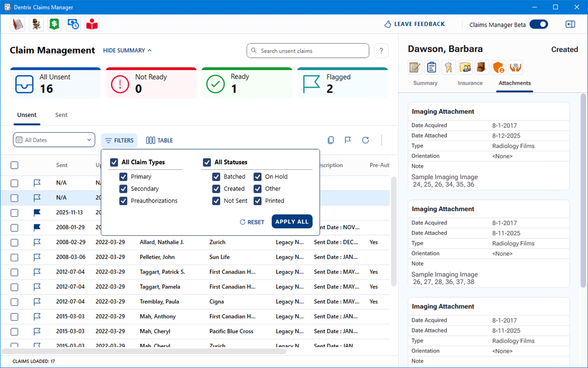Image resolution: width=588 pixels, height=368 pixels.
Task: Collapse the right side panel icon
Action: click(x=570, y=24)
